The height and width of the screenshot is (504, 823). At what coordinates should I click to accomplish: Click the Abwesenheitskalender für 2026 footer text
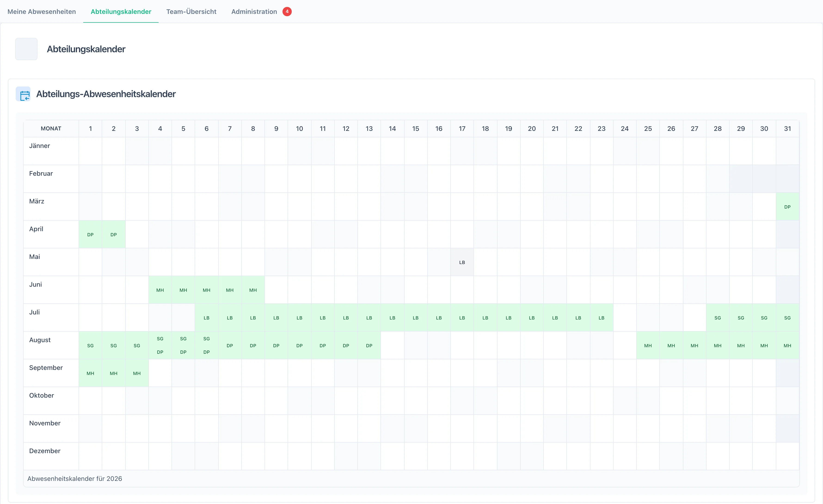tap(75, 478)
